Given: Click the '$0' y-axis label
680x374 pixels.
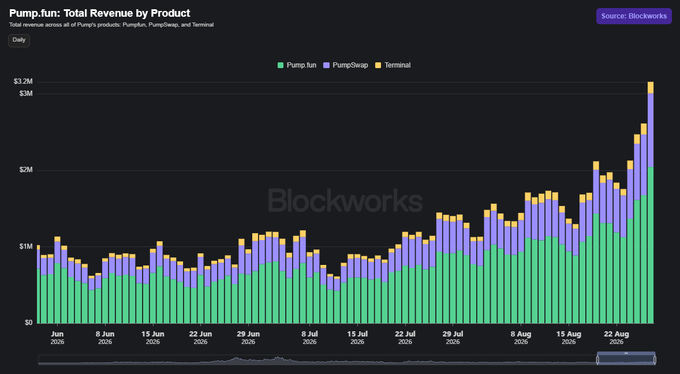Looking at the screenshot, I should click(x=28, y=323).
